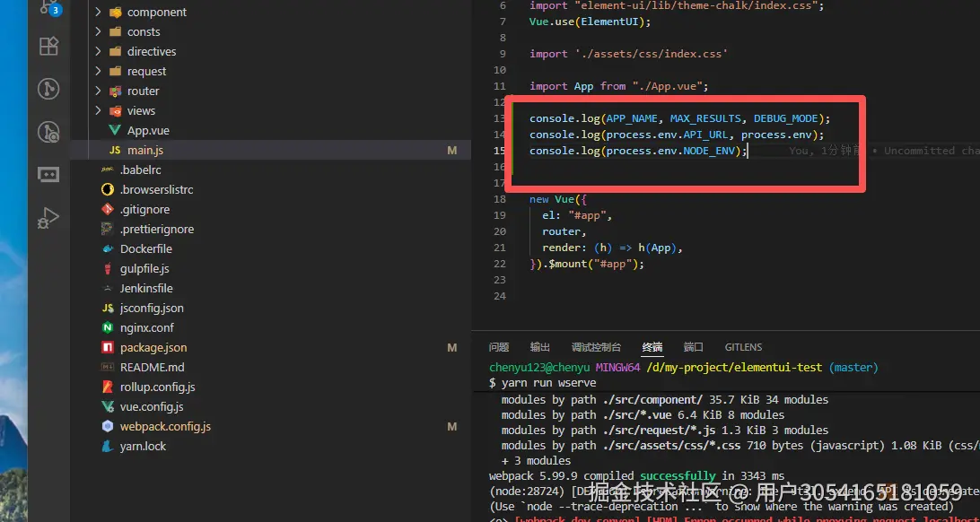Click the 'el: "#app",' code line
The width and height of the screenshot is (980, 522).
(577, 215)
